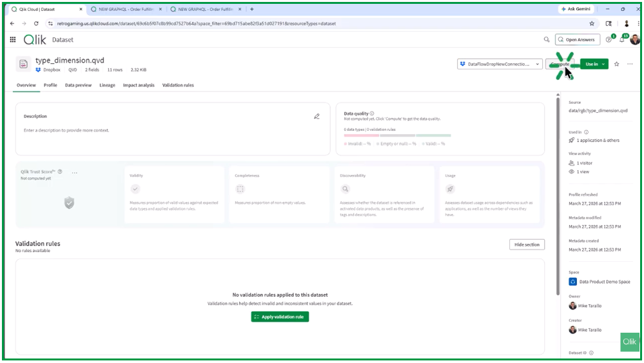
Task: Click the Open Answers button
Action: point(578,40)
